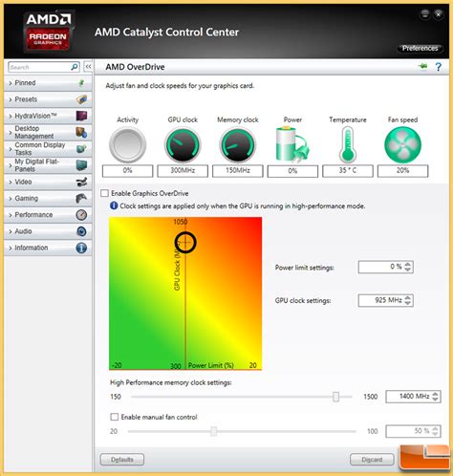Click the Power battery icon
This screenshot has height=476, width=453.
click(291, 144)
